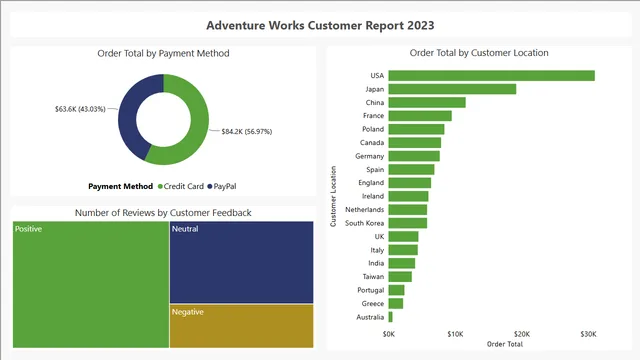Click the $10K axis tick label

pos(455,334)
